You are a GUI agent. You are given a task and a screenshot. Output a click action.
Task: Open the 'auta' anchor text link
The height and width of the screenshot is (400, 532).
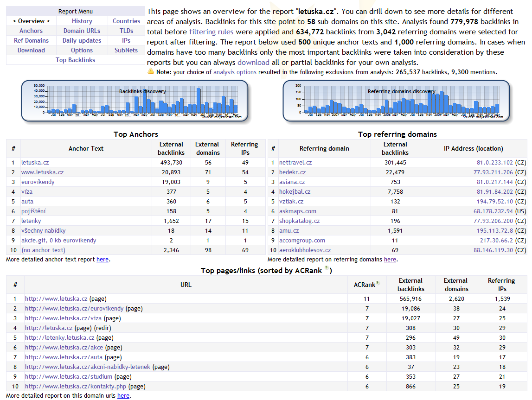click(x=27, y=202)
